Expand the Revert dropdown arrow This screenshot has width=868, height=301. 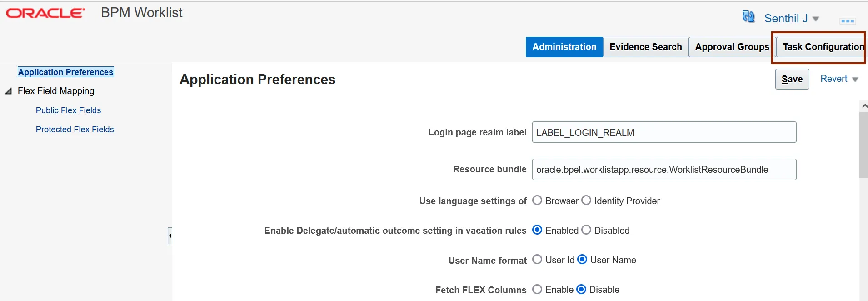click(x=855, y=80)
